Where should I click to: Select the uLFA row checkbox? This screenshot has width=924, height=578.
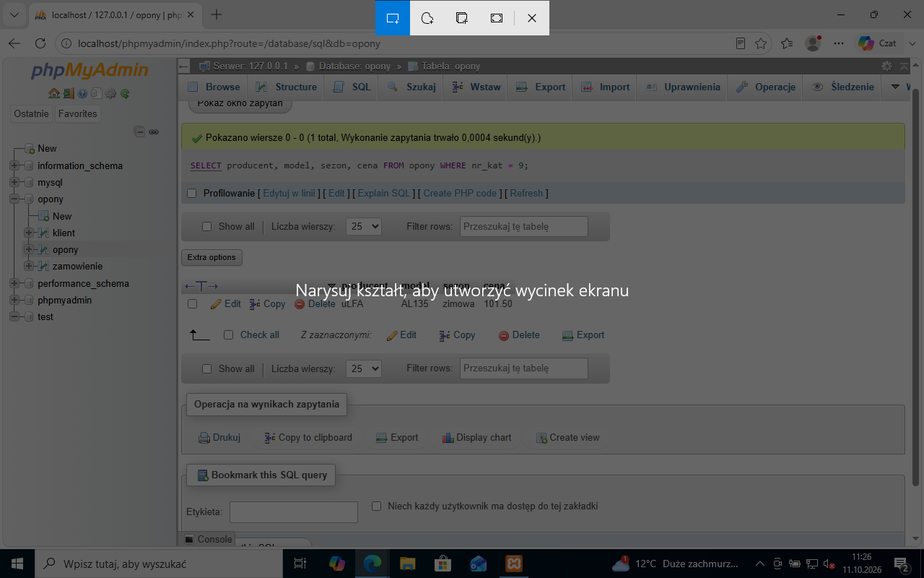point(193,304)
